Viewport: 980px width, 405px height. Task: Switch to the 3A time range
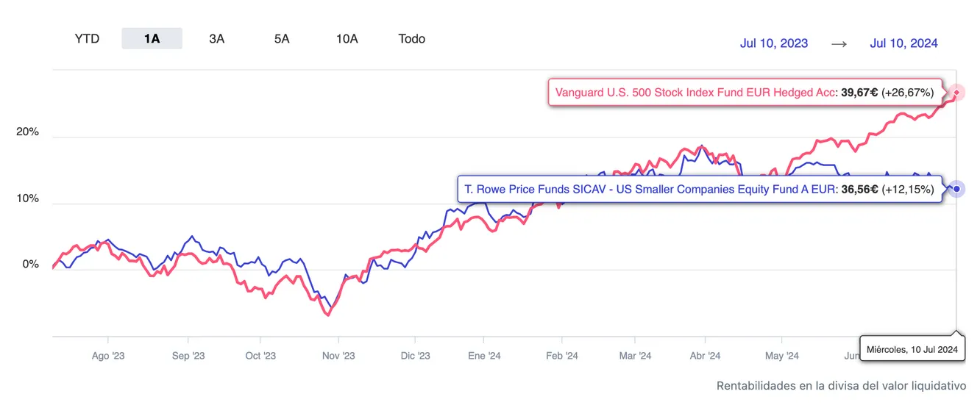216,39
